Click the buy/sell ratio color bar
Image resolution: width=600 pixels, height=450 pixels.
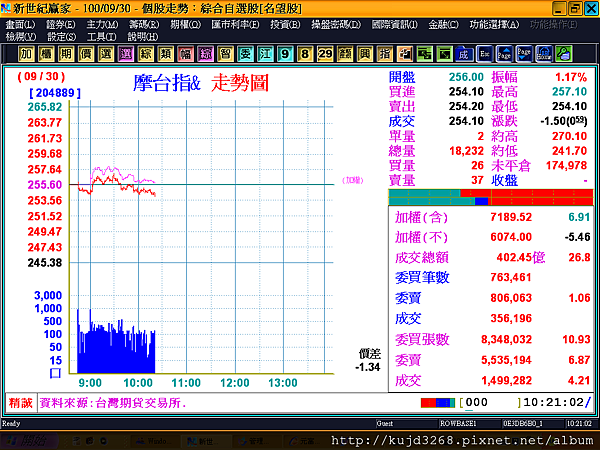pyautogui.click(x=491, y=197)
